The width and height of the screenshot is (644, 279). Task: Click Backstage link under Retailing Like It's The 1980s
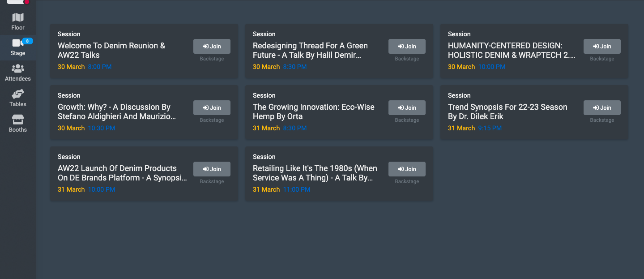point(407,181)
